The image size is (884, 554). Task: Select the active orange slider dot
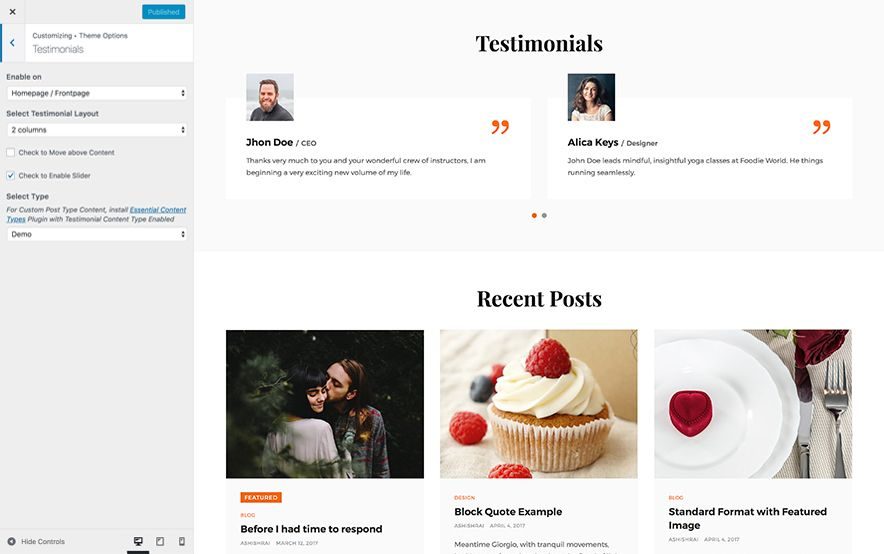[x=534, y=215]
